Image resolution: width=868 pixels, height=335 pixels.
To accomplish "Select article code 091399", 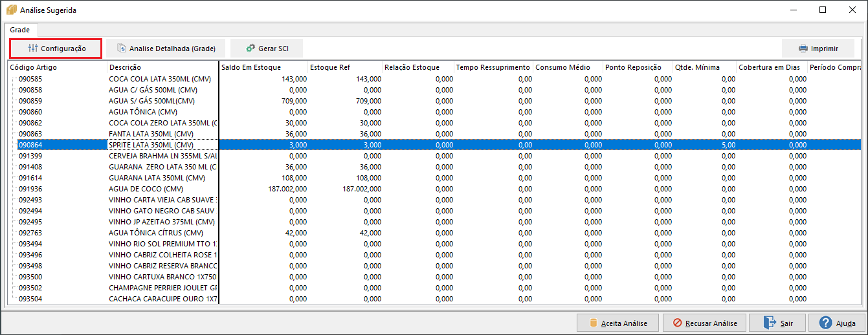I will click(x=30, y=156).
